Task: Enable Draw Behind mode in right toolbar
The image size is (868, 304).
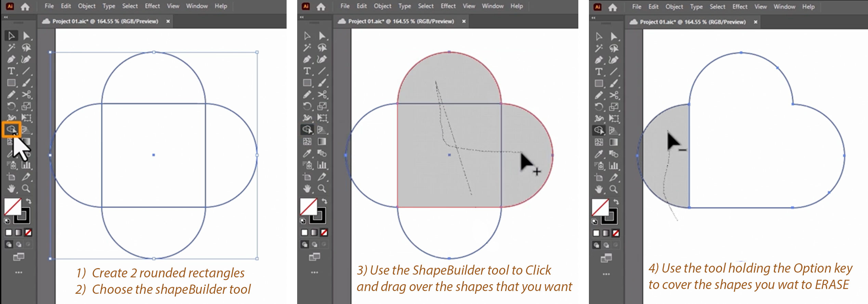Action: pos(606,245)
